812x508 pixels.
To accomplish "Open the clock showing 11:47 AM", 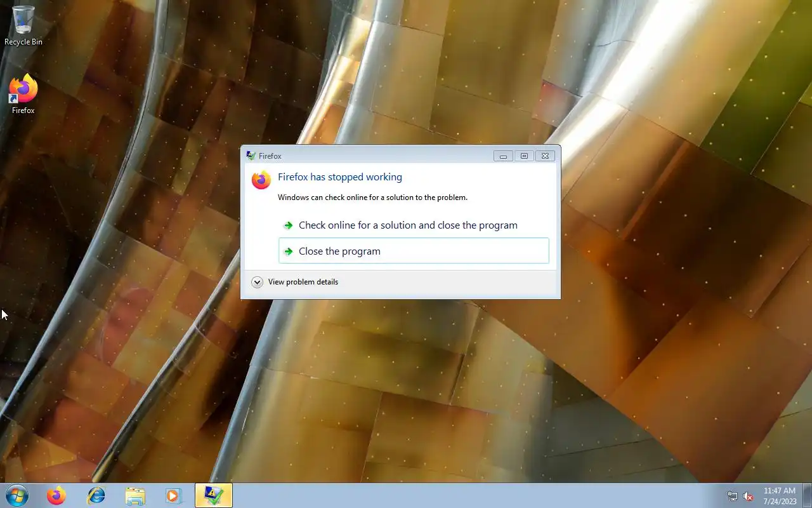I will pos(780,491).
